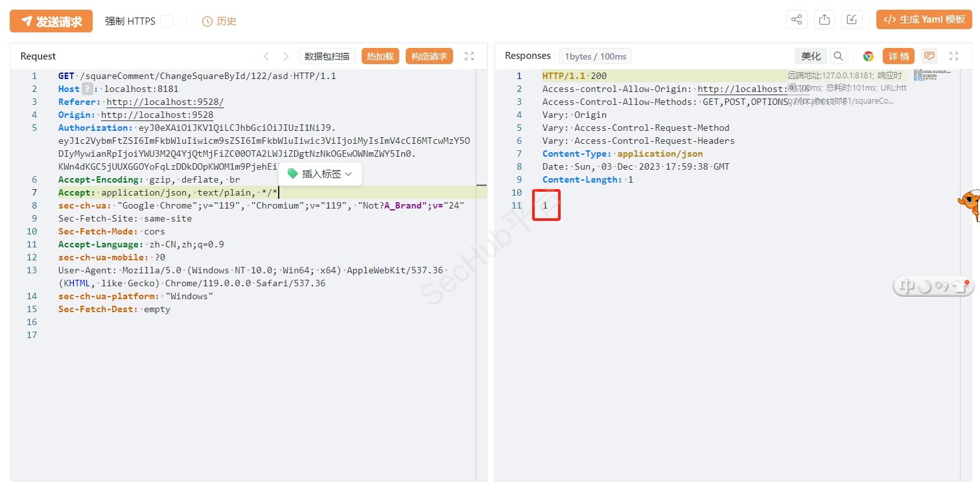Open the 历史 history link
Screen dimensions: 980x489
pyautogui.click(x=219, y=21)
